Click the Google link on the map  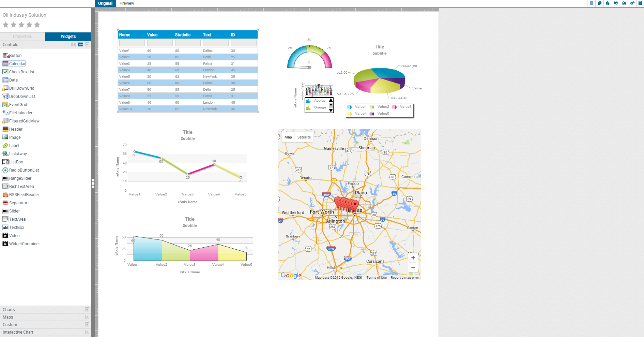291,276
